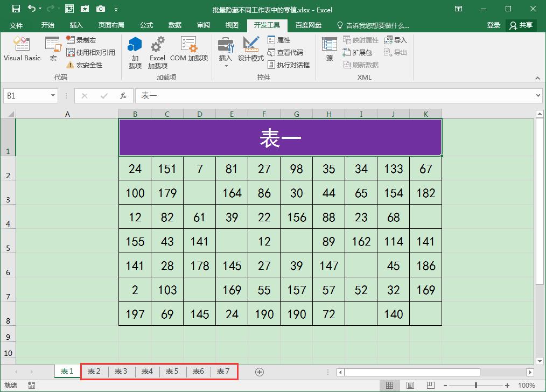Click the 登录 (Sign in) link
Image resolution: width=546 pixels, height=392 pixels.
pos(493,25)
